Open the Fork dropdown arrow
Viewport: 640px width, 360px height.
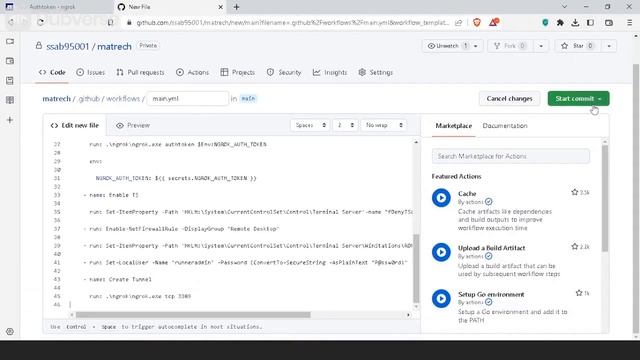point(541,46)
